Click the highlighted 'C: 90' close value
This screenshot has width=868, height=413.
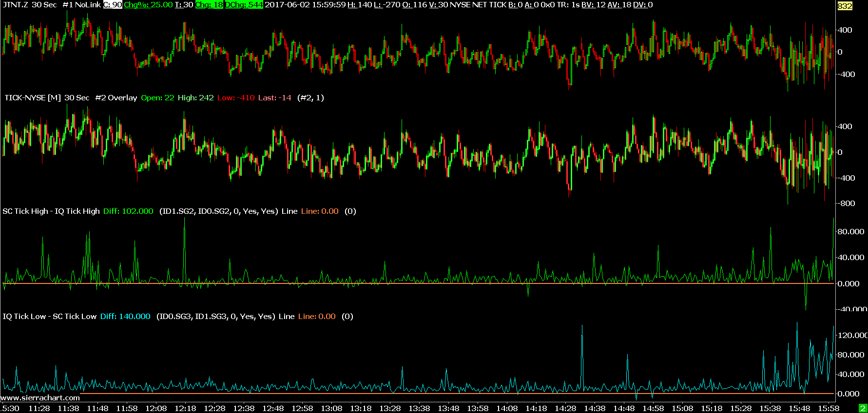click(x=113, y=5)
